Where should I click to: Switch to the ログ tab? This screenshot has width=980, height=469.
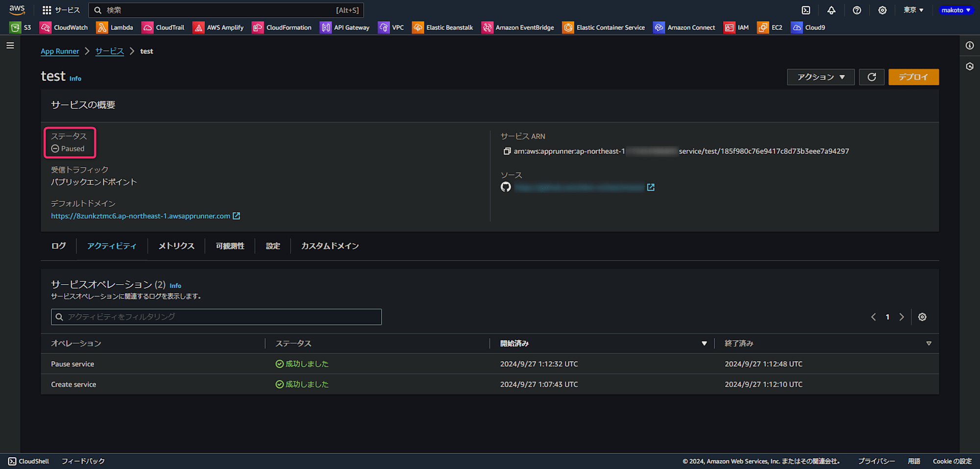click(59, 246)
